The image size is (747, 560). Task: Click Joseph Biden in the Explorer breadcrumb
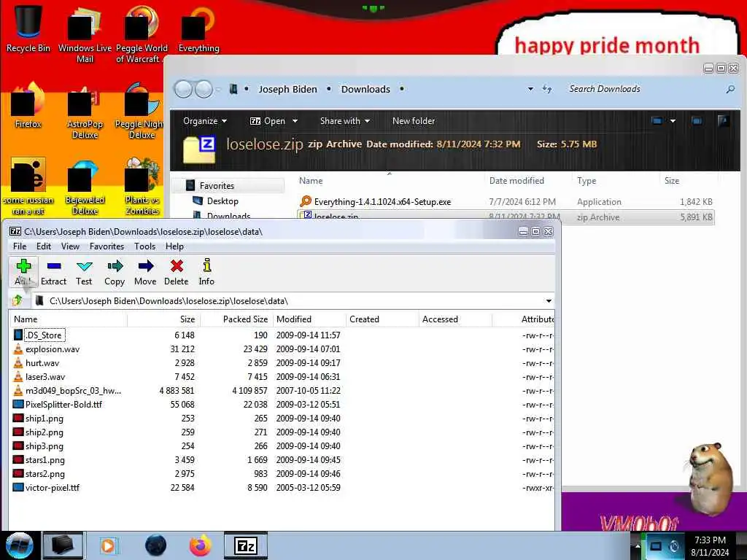pyautogui.click(x=287, y=89)
